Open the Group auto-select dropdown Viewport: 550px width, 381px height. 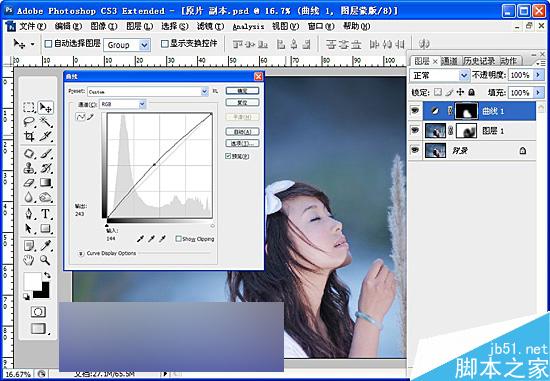[144, 45]
